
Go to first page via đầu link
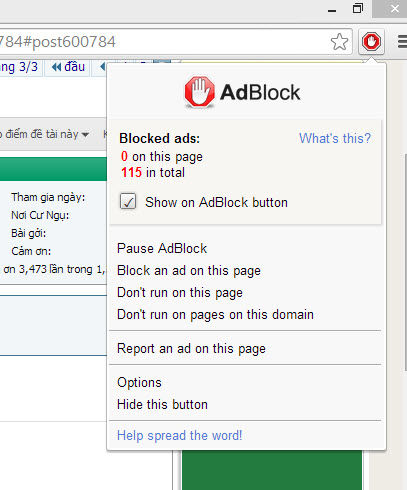pyautogui.click(x=68, y=67)
